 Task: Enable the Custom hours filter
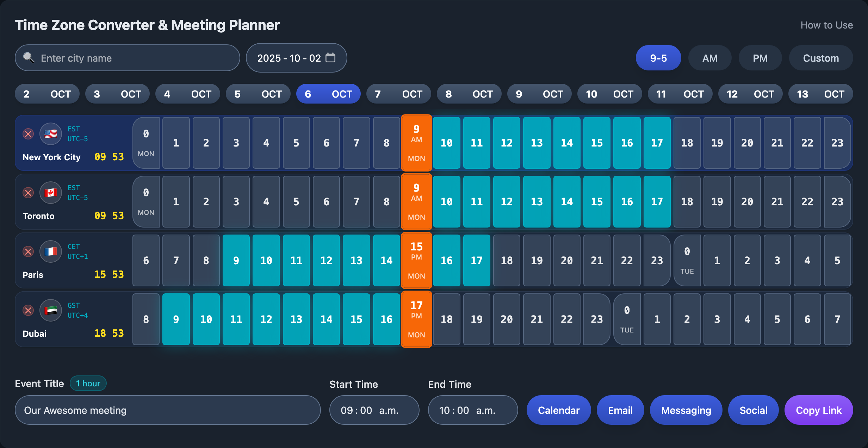coord(821,57)
